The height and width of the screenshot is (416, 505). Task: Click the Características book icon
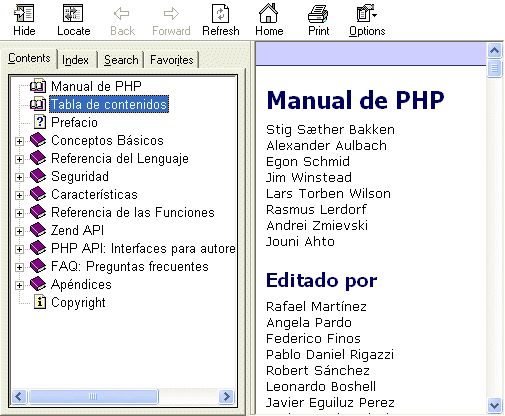point(38,194)
